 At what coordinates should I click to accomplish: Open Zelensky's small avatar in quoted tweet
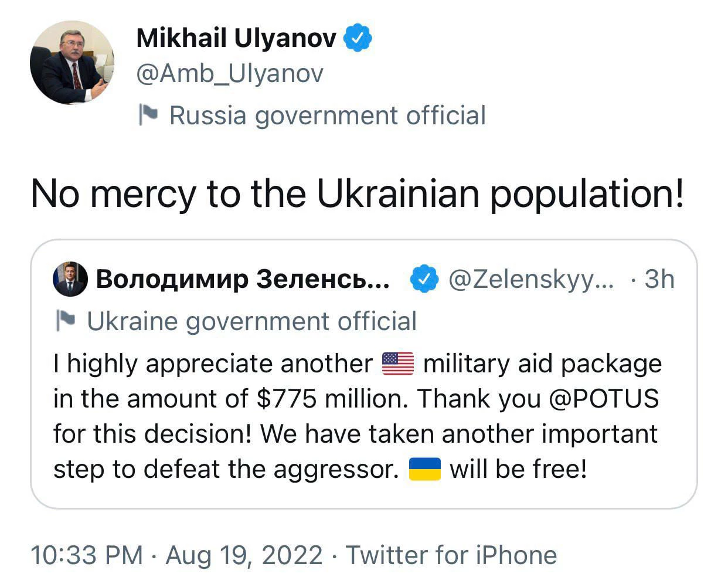[70, 279]
